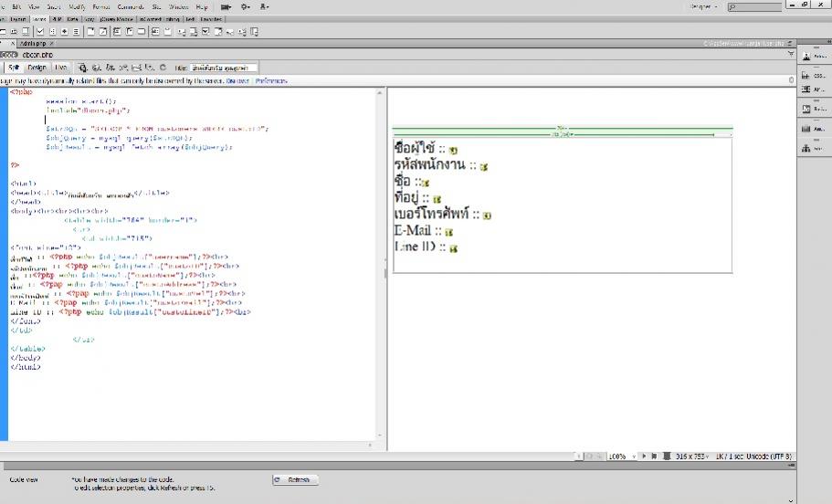Insert a Jump Menu form element
832x504 pixels.
102,32
